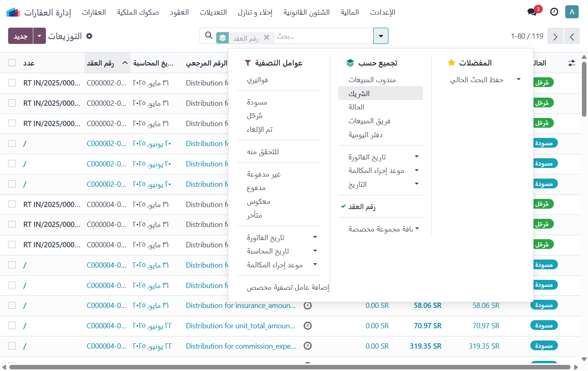This screenshot has width=588, height=371.
Task: Open the gear actions icon next to التوزيعات
Action: point(89,36)
